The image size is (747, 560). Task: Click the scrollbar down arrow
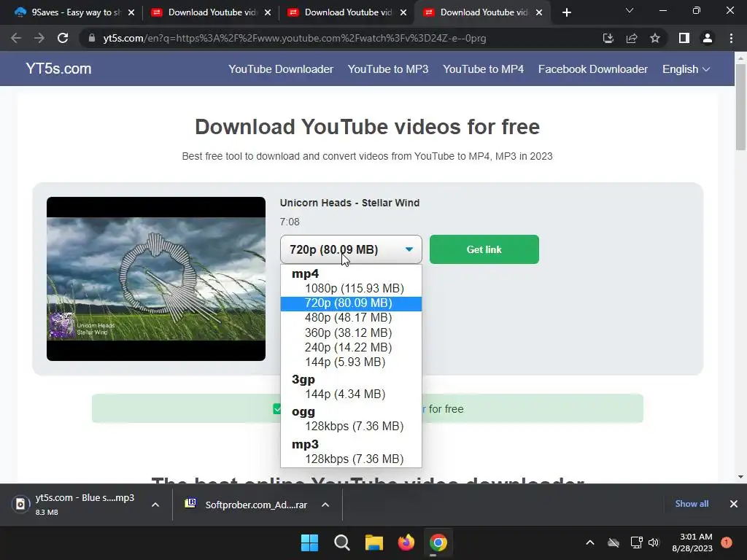pos(740,477)
